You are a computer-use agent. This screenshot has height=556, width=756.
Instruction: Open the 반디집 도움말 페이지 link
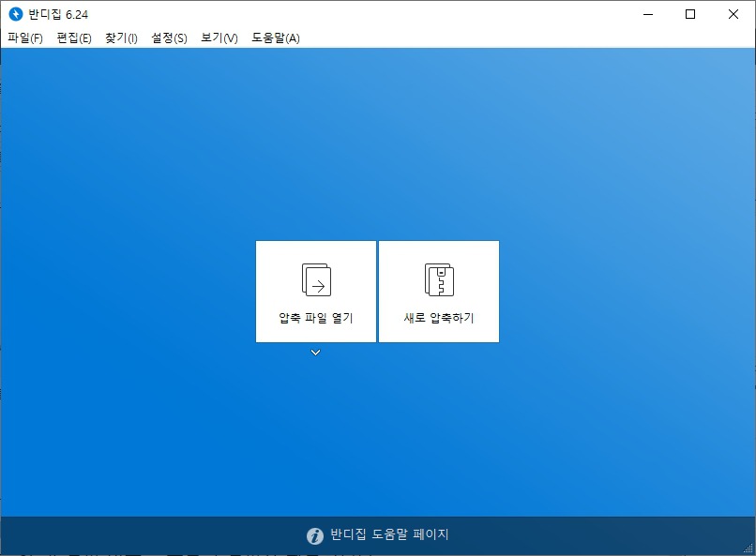pos(389,534)
